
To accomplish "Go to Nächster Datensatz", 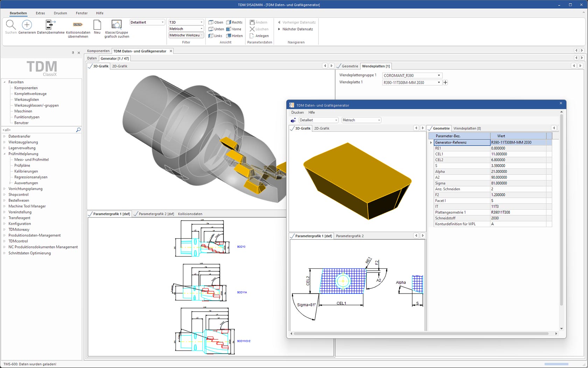I will tap(295, 29).
